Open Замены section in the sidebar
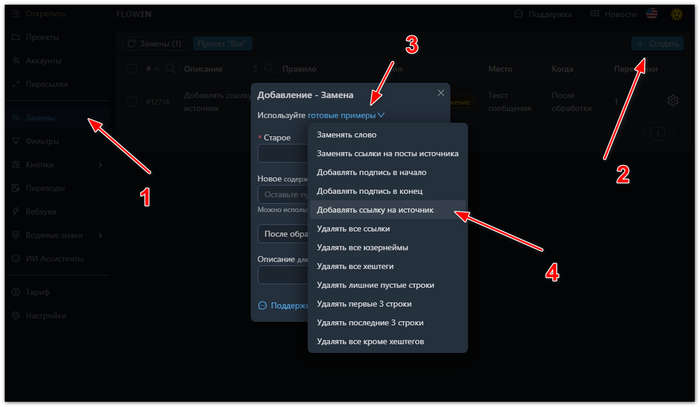This screenshot has width=700, height=407. pyautogui.click(x=40, y=118)
